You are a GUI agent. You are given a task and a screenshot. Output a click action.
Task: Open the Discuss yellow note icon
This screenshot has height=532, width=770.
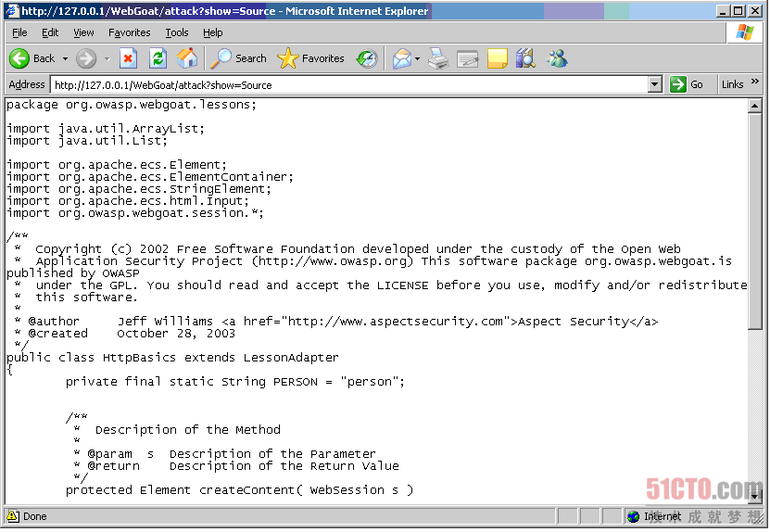pos(497,59)
